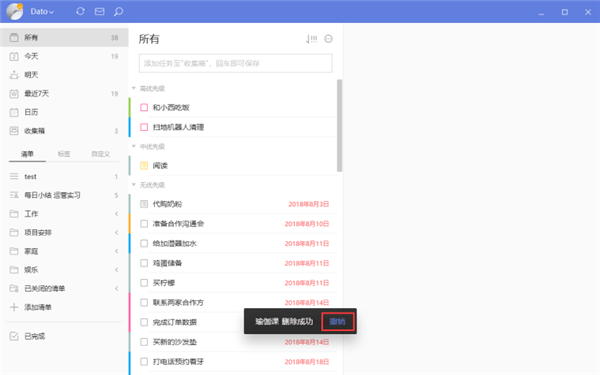Click the add task input field
The height and width of the screenshot is (375, 600).
point(236,64)
